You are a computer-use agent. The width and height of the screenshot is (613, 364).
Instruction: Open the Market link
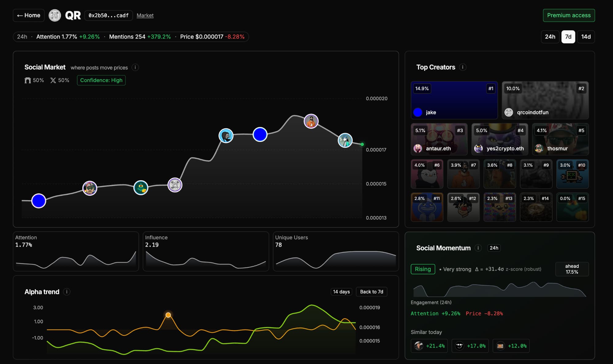[145, 15]
